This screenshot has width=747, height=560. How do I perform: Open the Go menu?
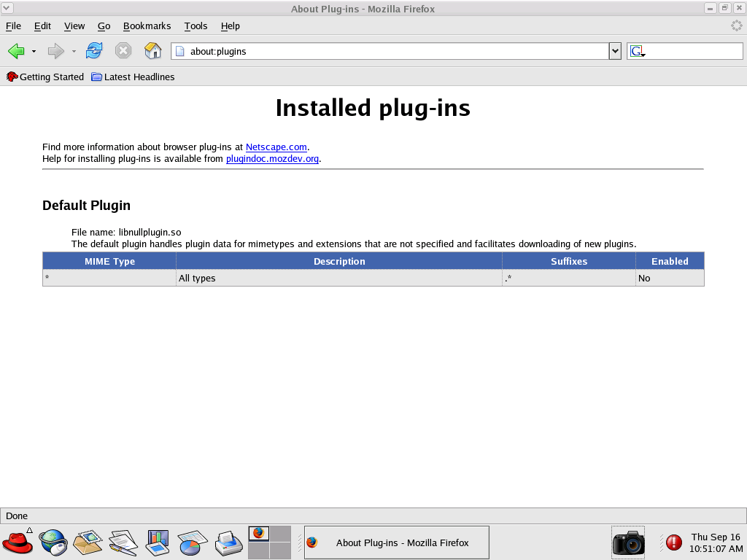(104, 26)
